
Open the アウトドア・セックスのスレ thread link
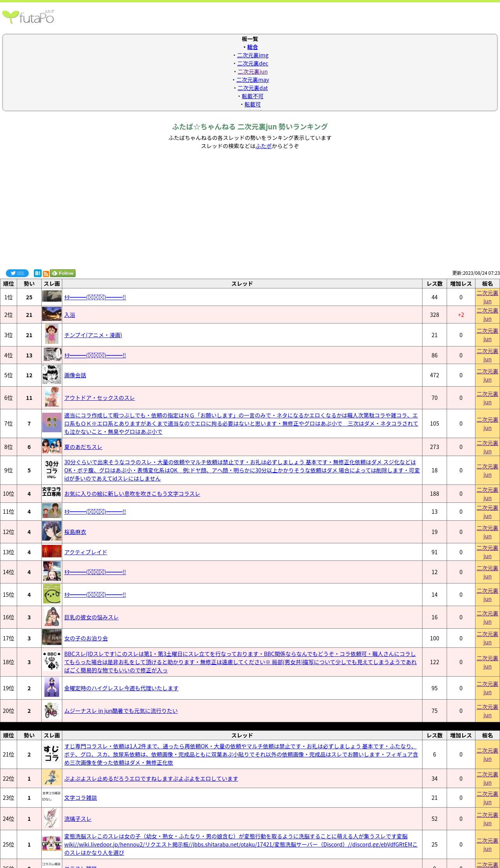(x=100, y=398)
